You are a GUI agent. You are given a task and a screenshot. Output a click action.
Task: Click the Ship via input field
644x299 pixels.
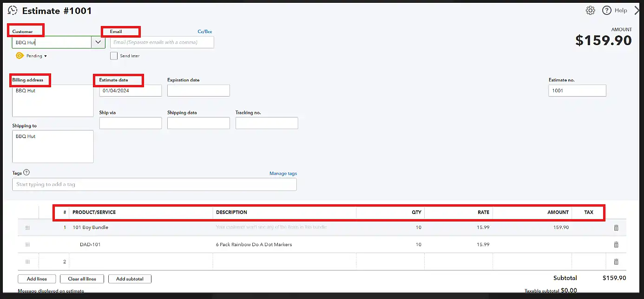tap(131, 123)
